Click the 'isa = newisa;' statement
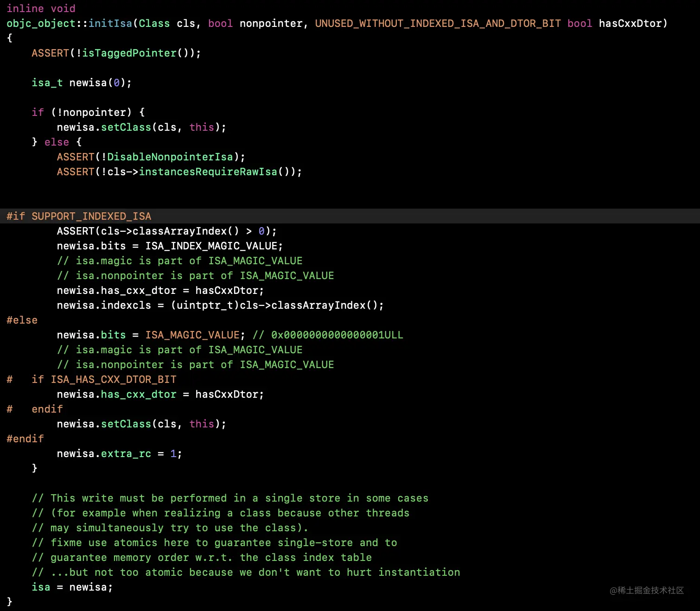Viewport: 700px width, 611px height. pos(72,587)
